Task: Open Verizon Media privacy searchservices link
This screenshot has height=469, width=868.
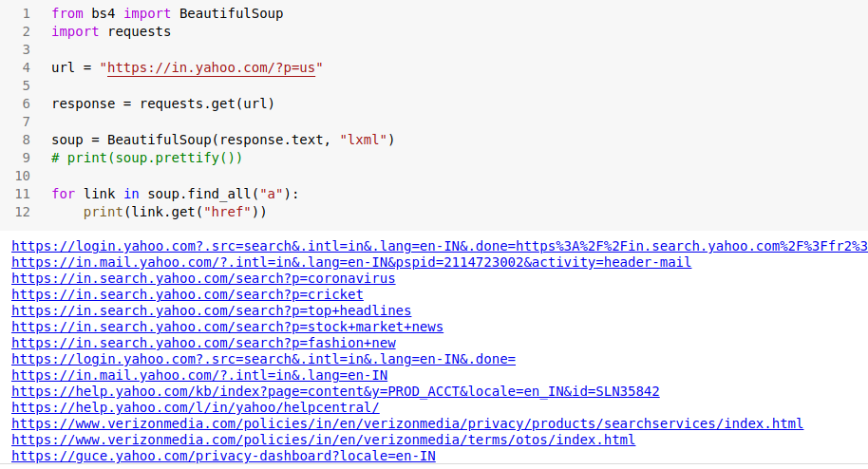Action: coord(407,423)
